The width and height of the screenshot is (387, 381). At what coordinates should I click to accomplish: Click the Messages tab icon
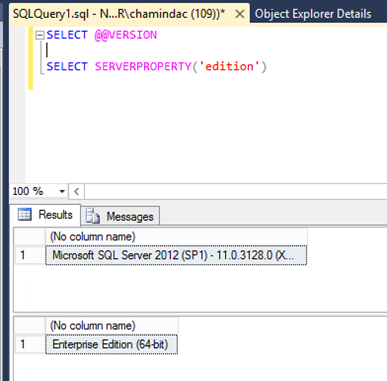93,216
